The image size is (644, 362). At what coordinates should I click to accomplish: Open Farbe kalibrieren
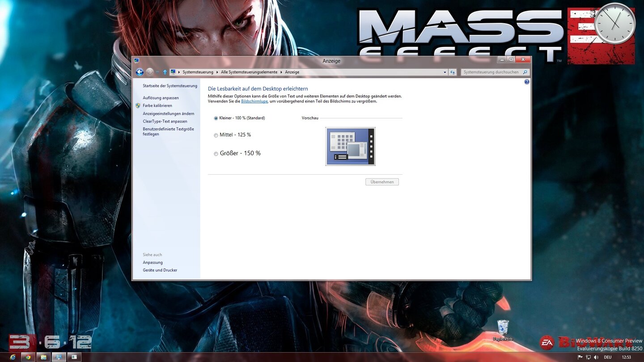pyautogui.click(x=157, y=106)
